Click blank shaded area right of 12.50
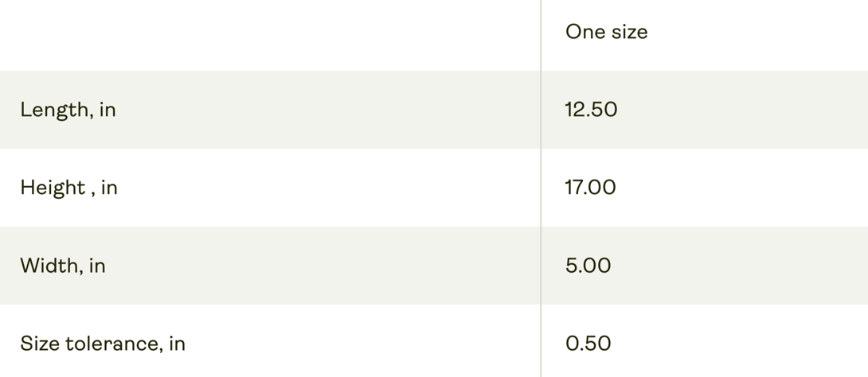 741,110
